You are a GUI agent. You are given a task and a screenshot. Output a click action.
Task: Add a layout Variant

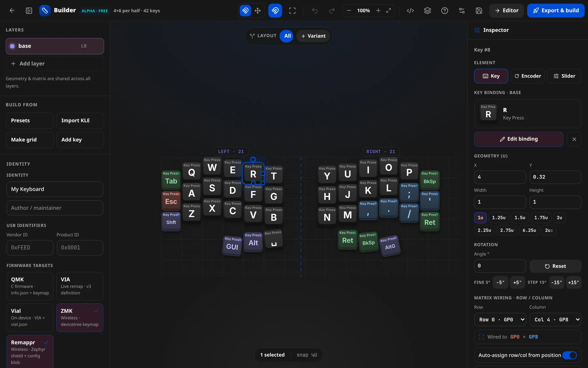click(x=313, y=36)
